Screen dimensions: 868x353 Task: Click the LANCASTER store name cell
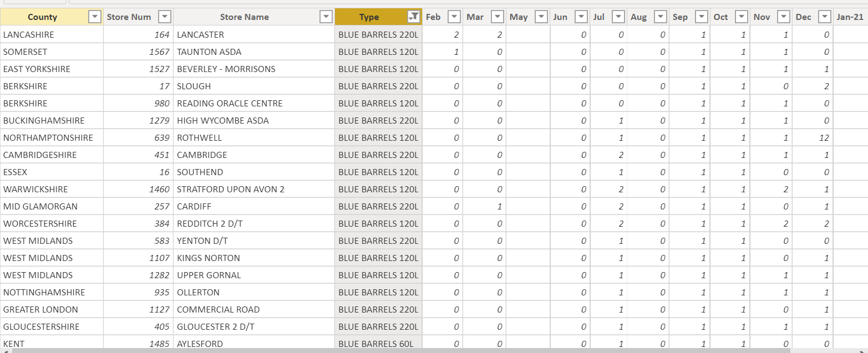(254, 34)
